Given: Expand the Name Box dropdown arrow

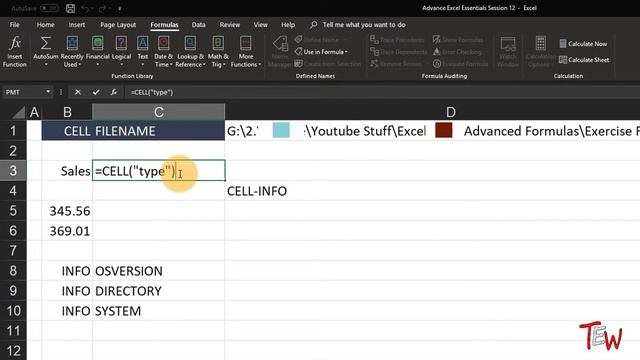Looking at the screenshot, I should 48,92.
